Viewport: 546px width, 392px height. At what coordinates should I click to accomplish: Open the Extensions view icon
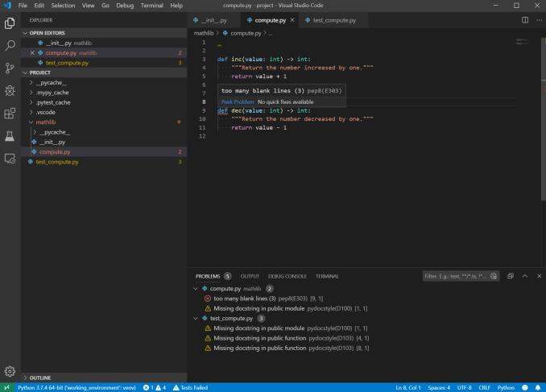[10, 113]
